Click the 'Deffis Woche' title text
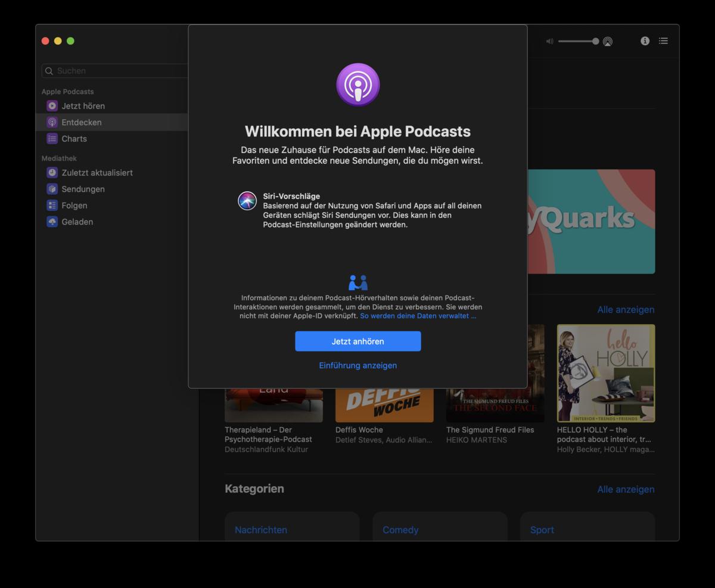Image resolution: width=715 pixels, height=588 pixels. coord(359,430)
